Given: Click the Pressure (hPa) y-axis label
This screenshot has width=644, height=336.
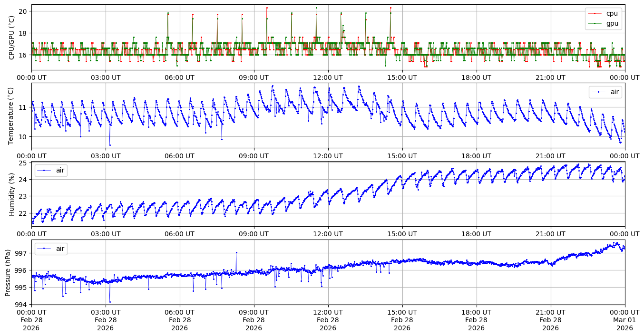Looking at the screenshot, I should (x=8, y=272).
